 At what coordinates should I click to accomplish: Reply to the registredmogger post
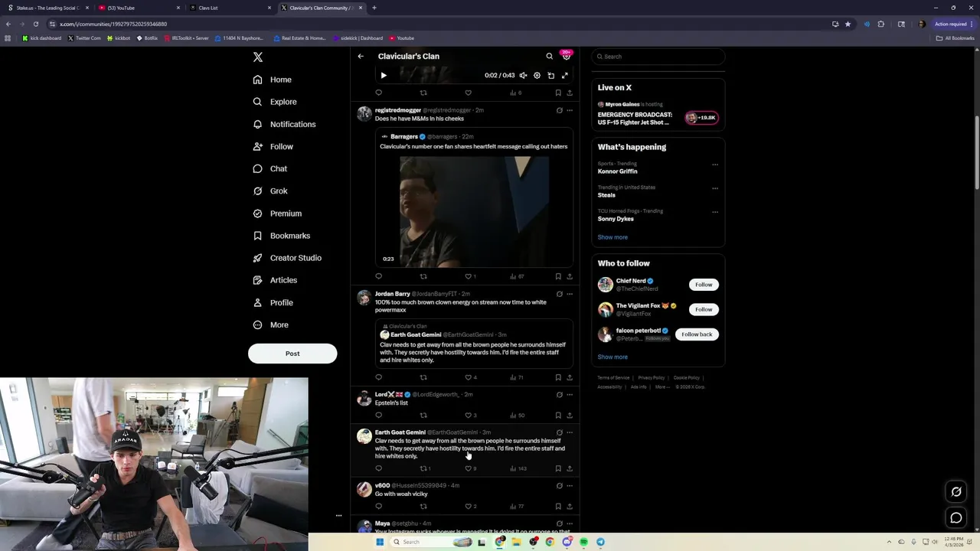click(378, 276)
